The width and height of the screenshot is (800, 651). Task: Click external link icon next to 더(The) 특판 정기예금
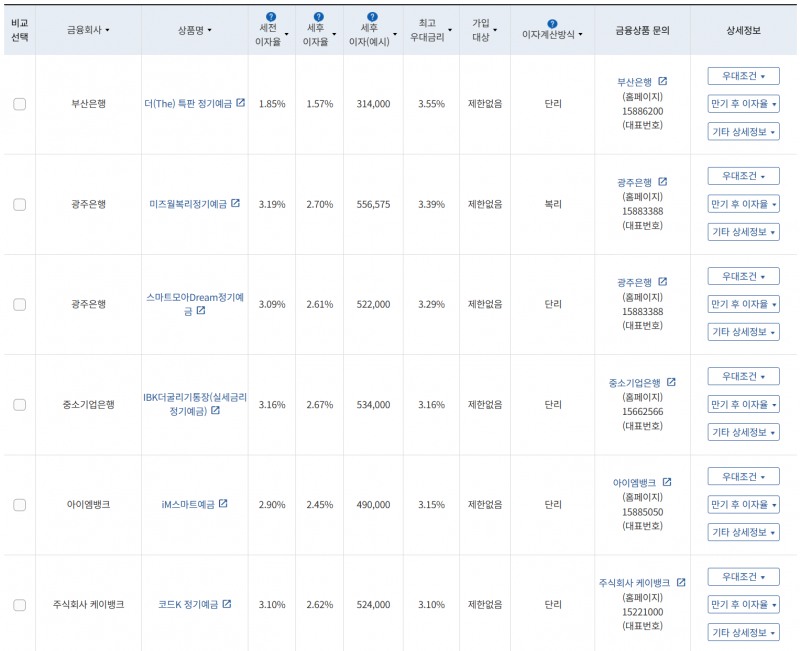tap(240, 103)
